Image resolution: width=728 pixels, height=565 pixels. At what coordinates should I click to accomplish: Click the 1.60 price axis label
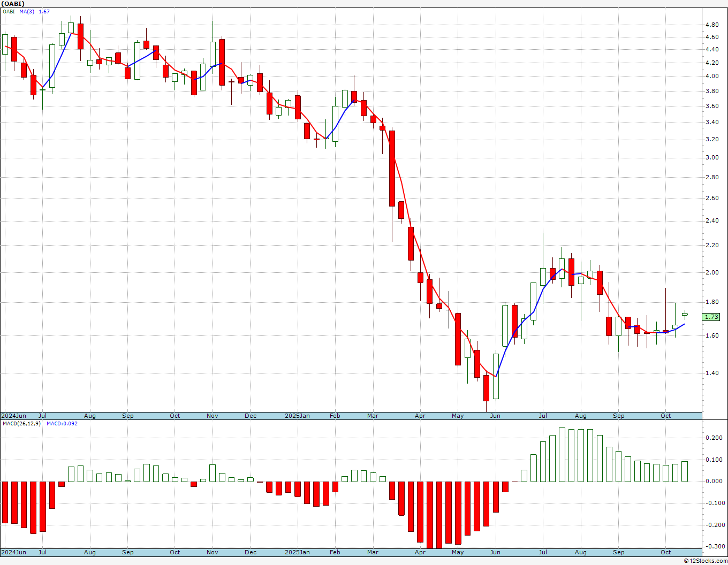[712, 335]
